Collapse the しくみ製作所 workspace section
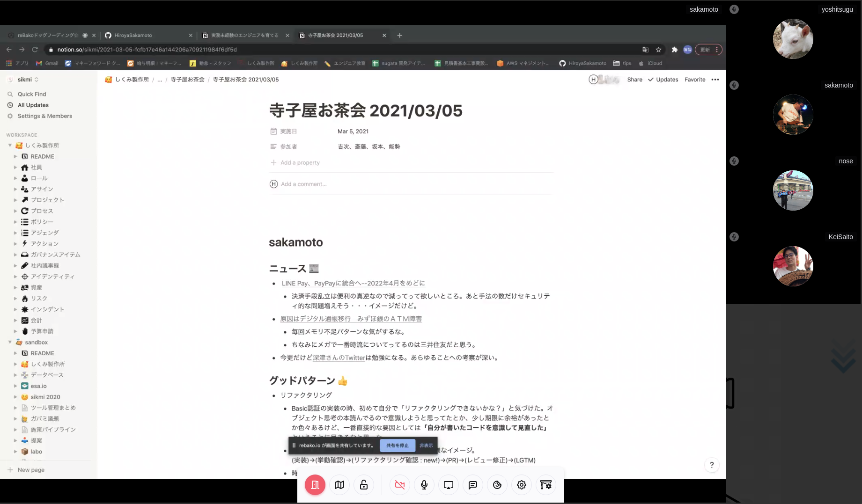The width and height of the screenshot is (862, 504). (9, 145)
